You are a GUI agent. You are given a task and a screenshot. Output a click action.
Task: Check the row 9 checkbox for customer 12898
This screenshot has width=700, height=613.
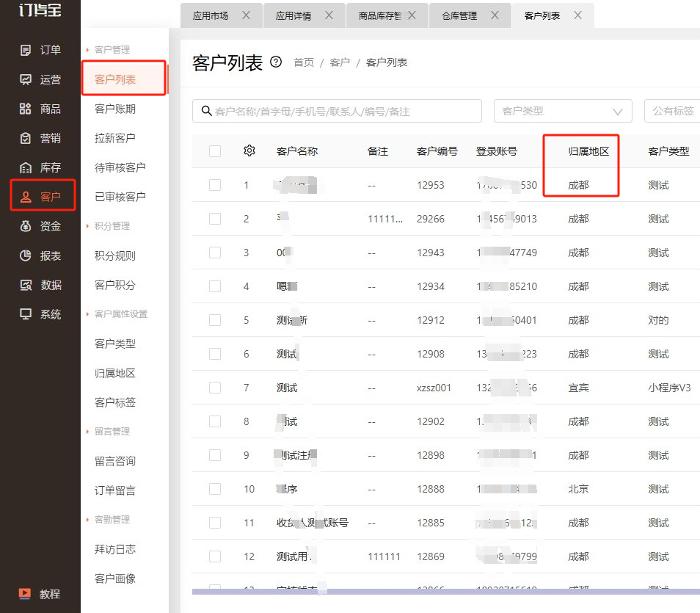pyautogui.click(x=215, y=455)
